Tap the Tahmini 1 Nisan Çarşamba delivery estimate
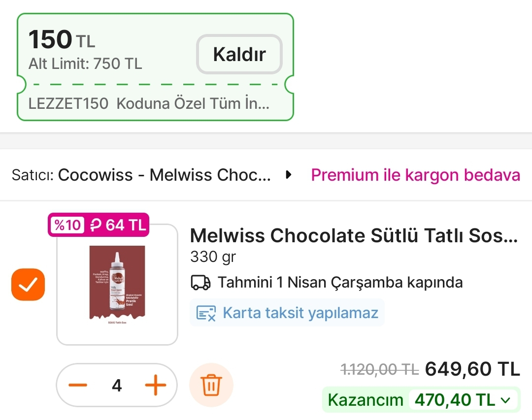The width and height of the screenshot is (532, 420). pos(340,283)
